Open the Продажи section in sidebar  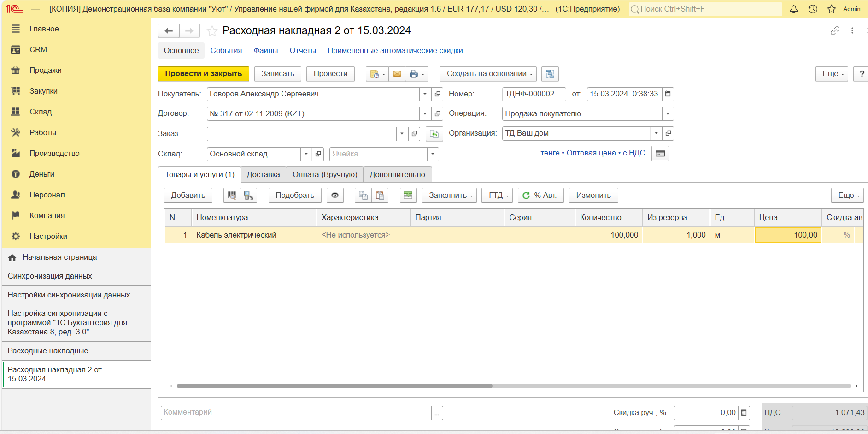(x=45, y=70)
